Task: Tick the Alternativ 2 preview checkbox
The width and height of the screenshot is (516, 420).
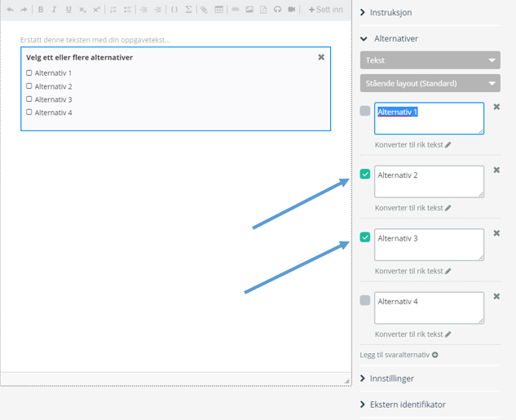Action: 29,86
